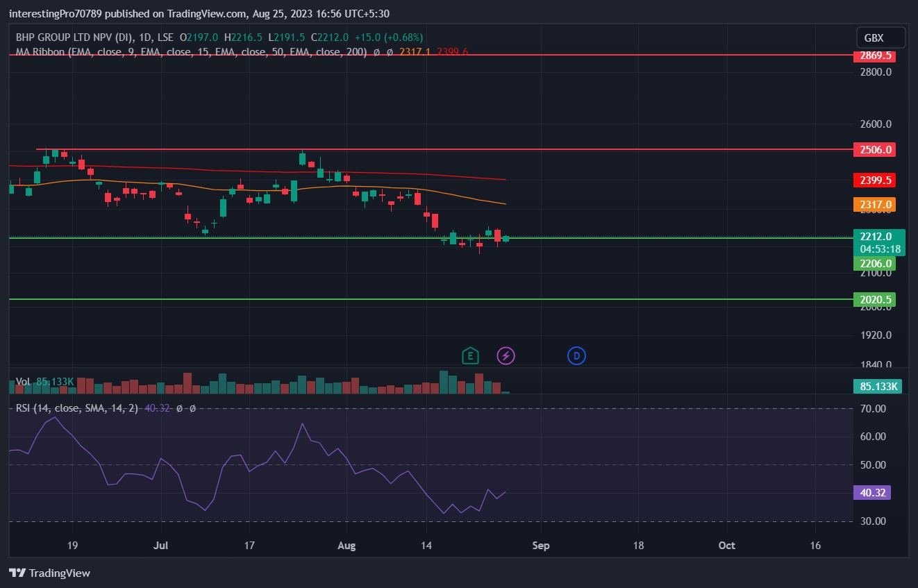
Task: Click the 1920.0 price scale level
Action: tap(876, 335)
